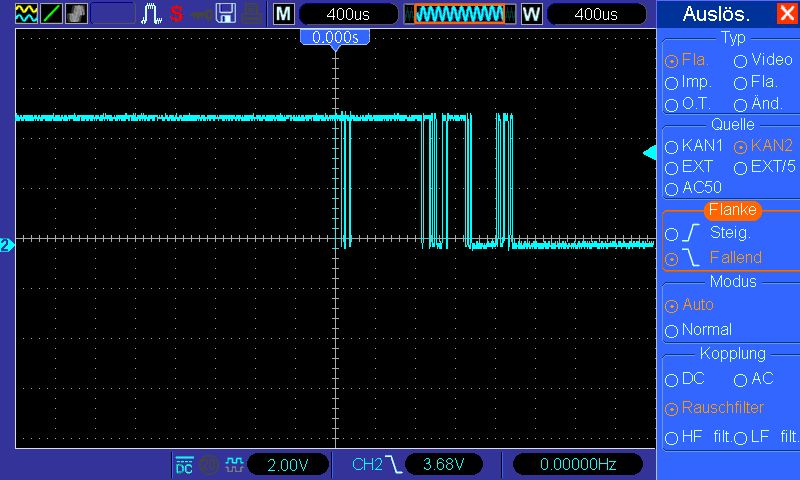The height and width of the screenshot is (480, 800).
Task: Select the Änd. trigger type
Action: point(758,104)
